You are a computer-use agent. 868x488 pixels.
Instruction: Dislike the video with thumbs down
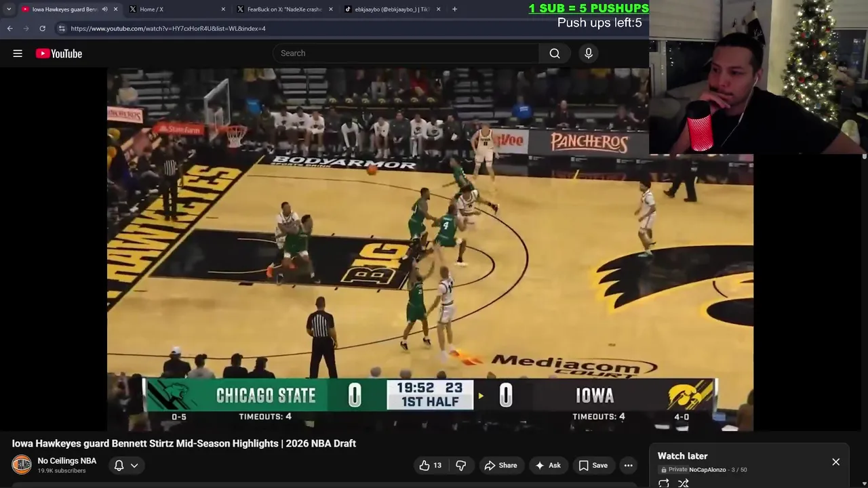461,466
